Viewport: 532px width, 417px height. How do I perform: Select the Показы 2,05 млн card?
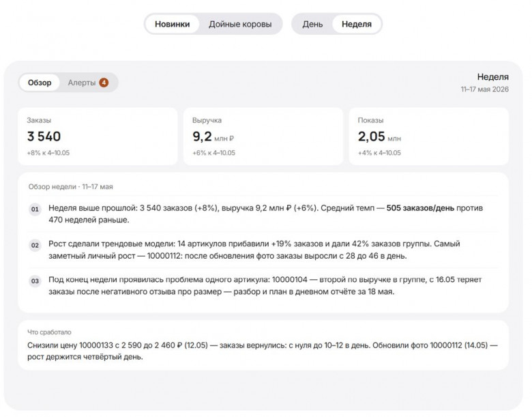click(x=429, y=136)
